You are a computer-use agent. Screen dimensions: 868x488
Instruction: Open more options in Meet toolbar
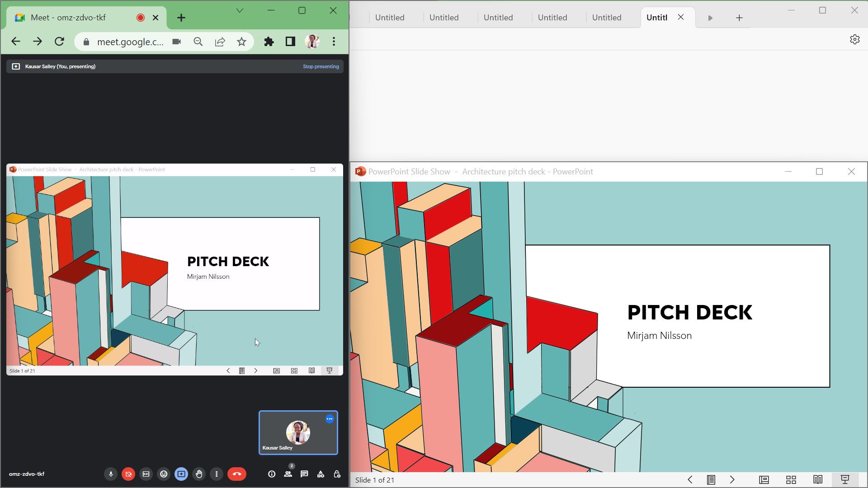pos(217,474)
